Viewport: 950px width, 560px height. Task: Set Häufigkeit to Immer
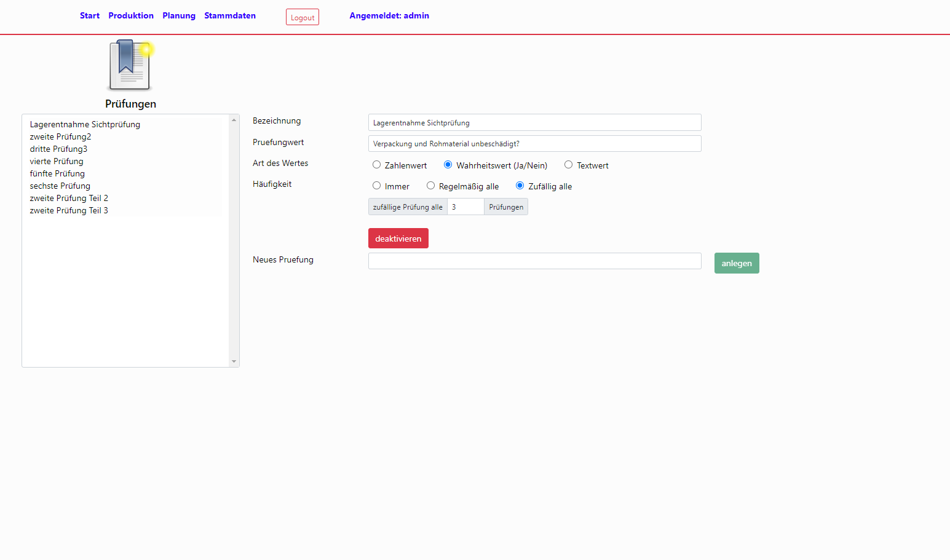tap(376, 186)
